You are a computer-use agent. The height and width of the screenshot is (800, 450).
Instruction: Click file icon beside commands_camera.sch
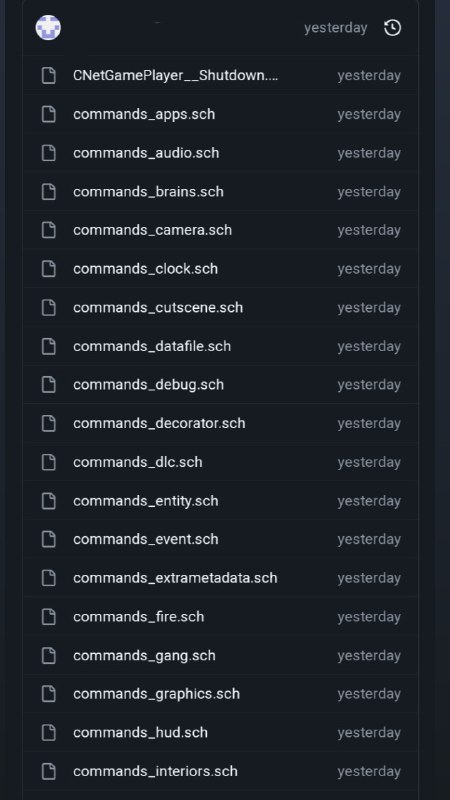(48, 230)
